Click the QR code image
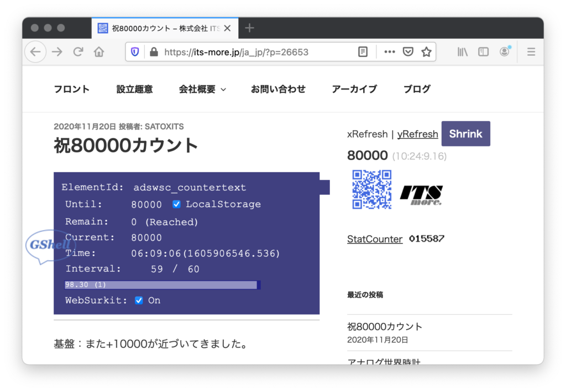566x392 pixels. click(x=372, y=189)
